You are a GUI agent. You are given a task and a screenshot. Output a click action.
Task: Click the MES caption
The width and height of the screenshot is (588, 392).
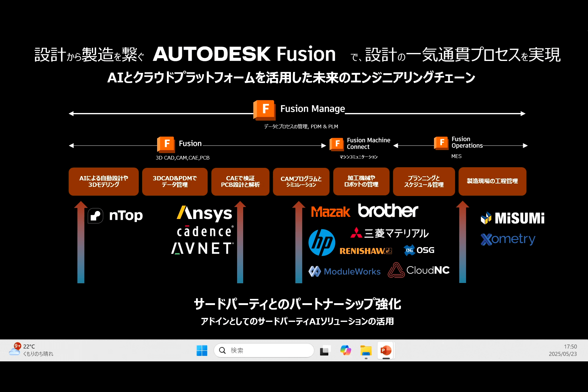coord(456,156)
